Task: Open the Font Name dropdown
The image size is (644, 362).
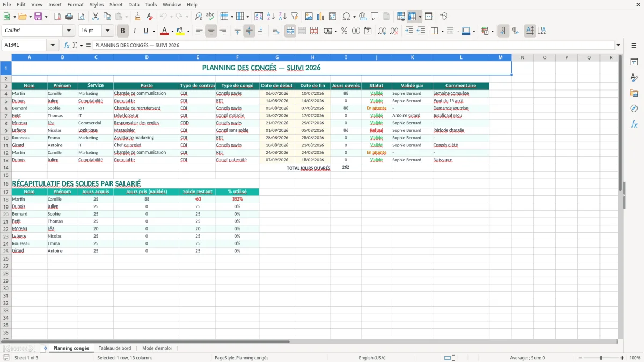Action: pyautogui.click(x=69, y=31)
